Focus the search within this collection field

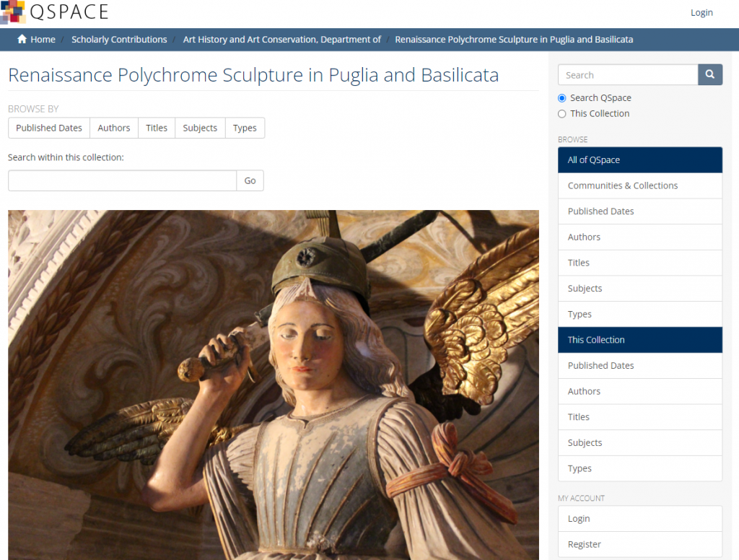tap(122, 180)
